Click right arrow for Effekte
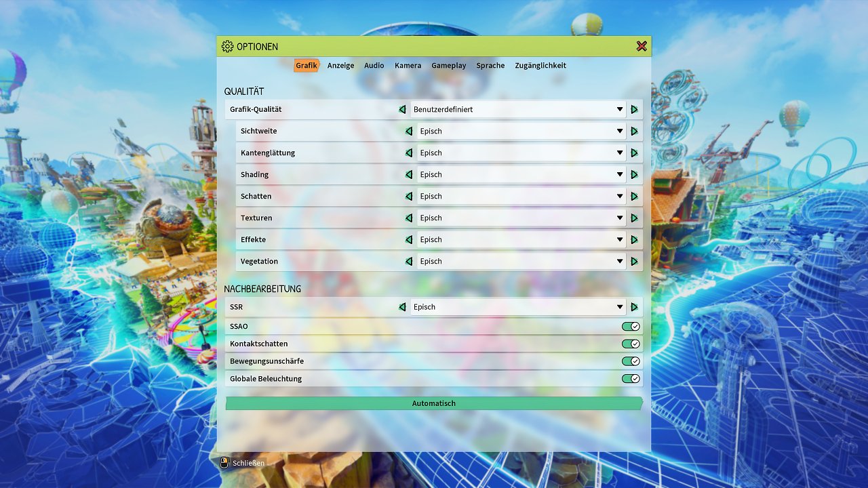The width and height of the screenshot is (868, 488). (x=635, y=239)
